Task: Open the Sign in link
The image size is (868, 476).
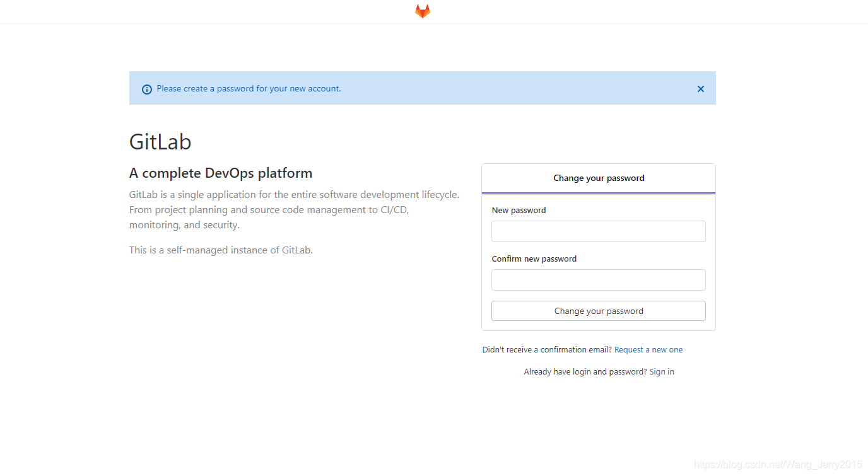Action: (x=662, y=372)
